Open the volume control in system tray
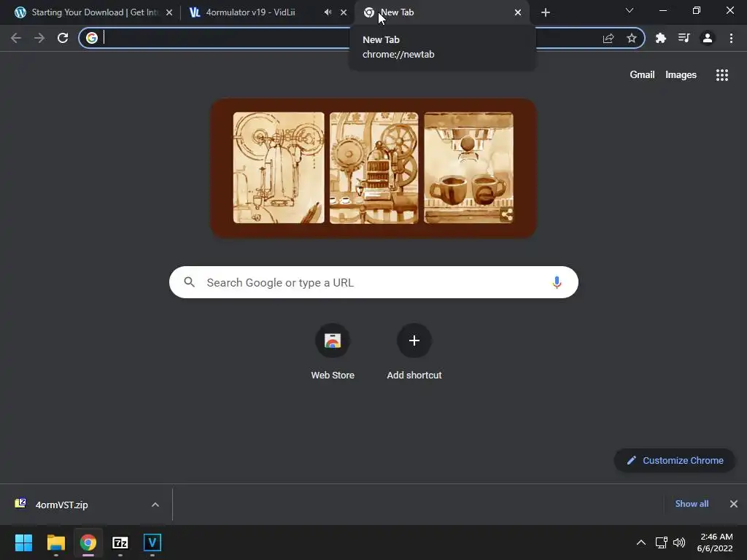Viewport: 747px width, 560px height. 679,542
